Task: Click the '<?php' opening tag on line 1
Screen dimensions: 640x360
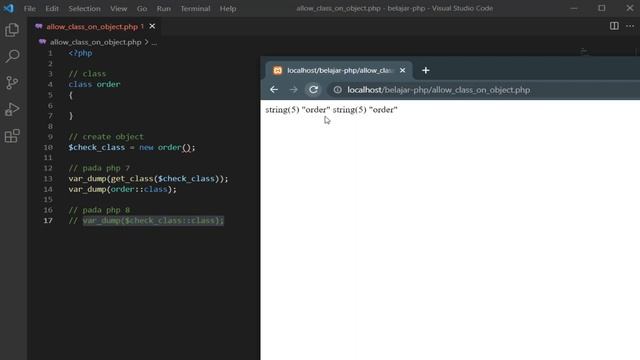Action: [x=80, y=53]
